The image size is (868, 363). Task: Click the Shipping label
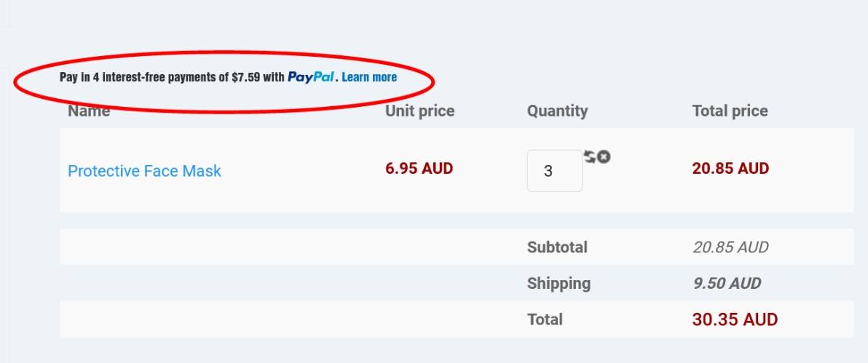(559, 284)
